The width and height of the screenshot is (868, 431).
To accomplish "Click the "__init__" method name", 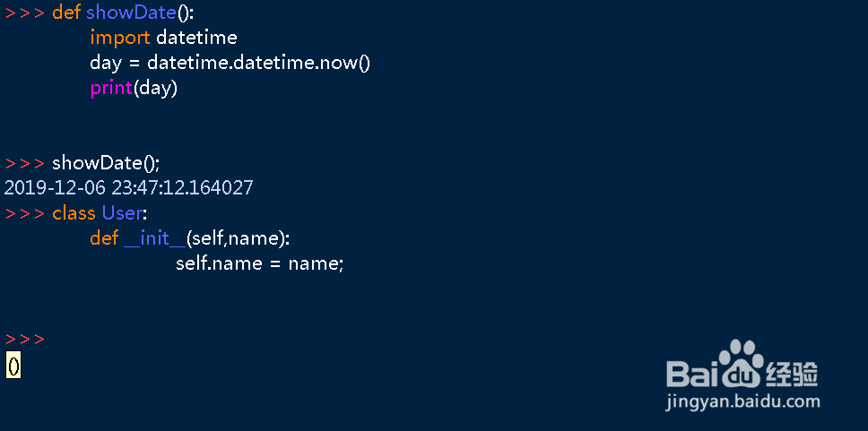I will [x=154, y=239].
